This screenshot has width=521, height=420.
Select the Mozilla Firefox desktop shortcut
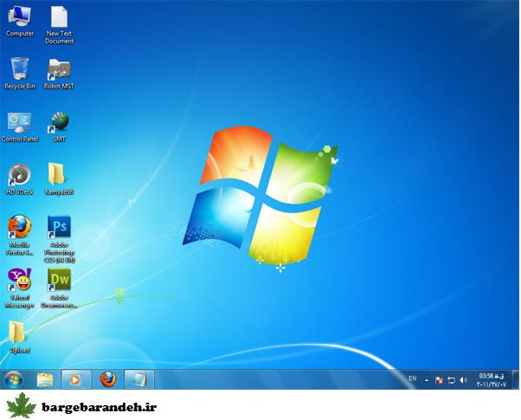20,235
